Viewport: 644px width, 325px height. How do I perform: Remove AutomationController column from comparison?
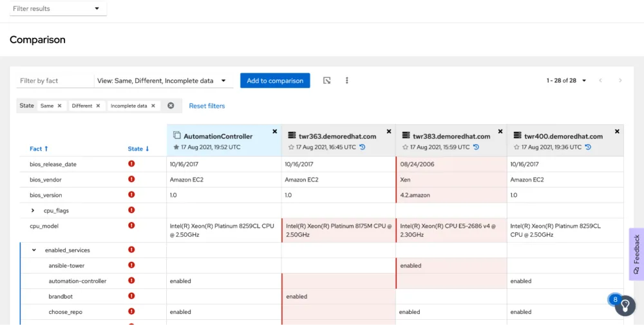pyautogui.click(x=275, y=131)
